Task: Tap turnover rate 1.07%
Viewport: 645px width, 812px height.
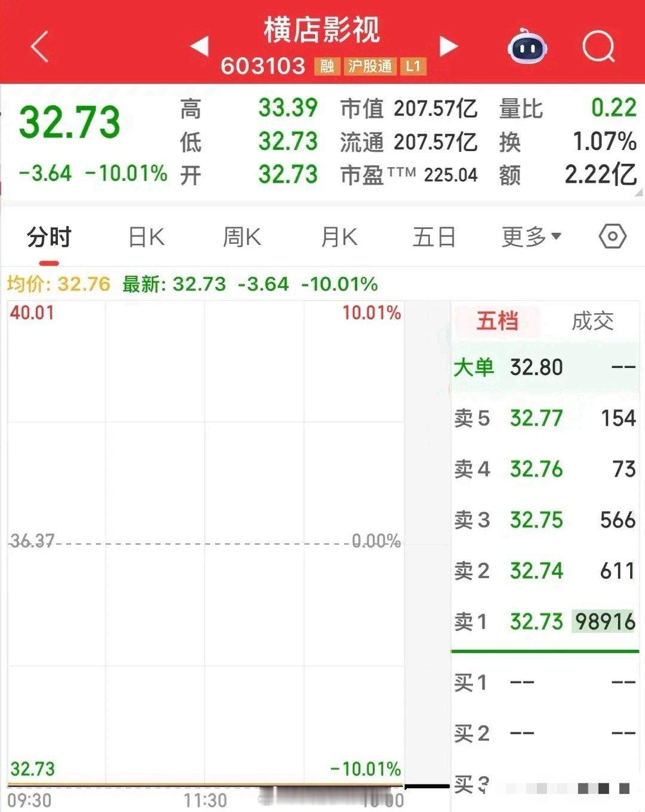Action: point(604,142)
